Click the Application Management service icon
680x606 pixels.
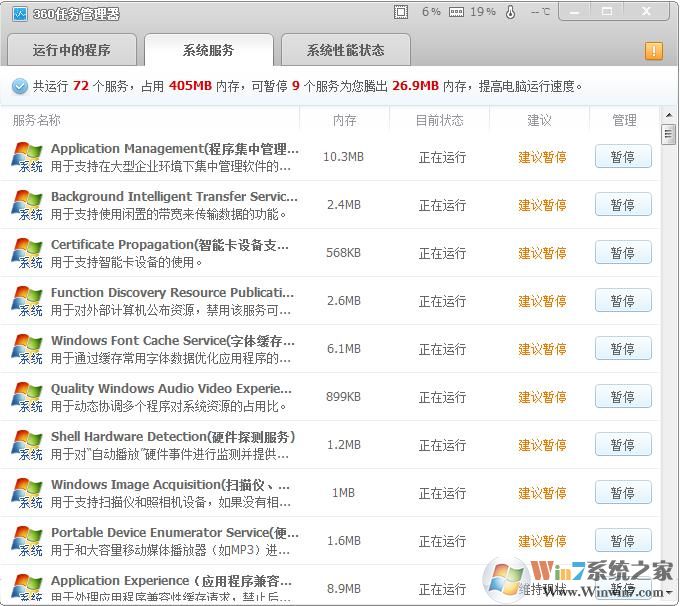click(x=27, y=157)
